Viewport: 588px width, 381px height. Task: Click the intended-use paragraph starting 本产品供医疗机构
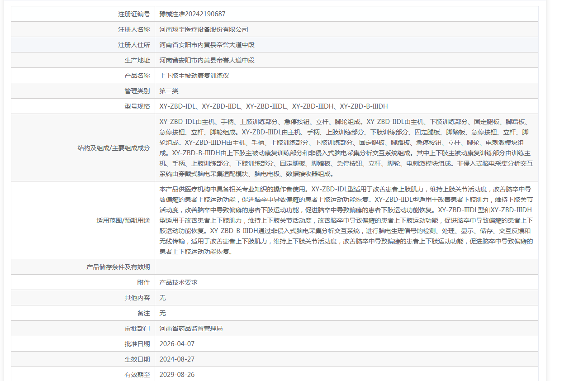tap(346, 220)
